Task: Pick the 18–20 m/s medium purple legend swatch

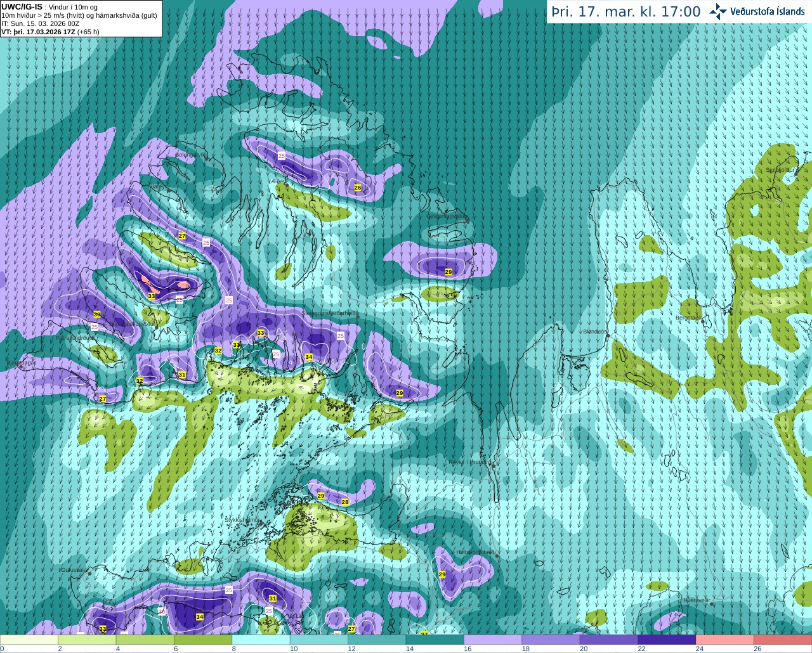Action: pyautogui.click(x=551, y=640)
